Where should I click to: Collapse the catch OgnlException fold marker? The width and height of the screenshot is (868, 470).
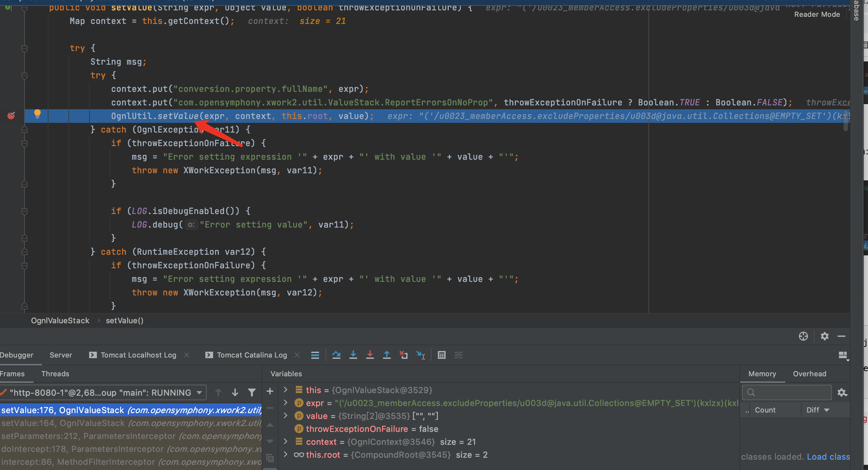click(24, 130)
